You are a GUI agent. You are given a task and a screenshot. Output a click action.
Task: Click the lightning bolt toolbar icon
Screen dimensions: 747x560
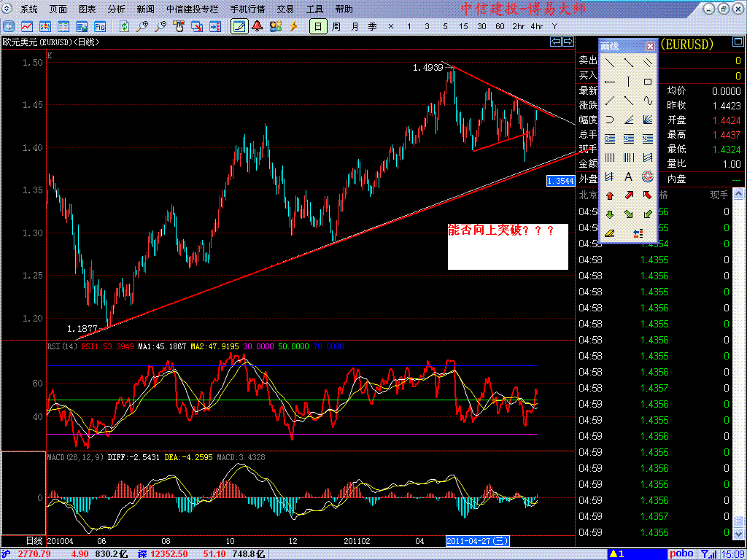[293, 27]
